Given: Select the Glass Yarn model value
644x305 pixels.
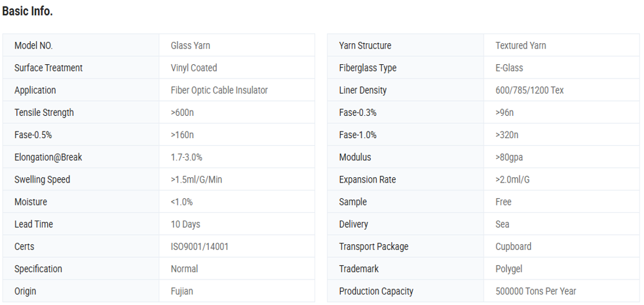Looking at the screenshot, I should pyautogui.click(x=190, y=45).
